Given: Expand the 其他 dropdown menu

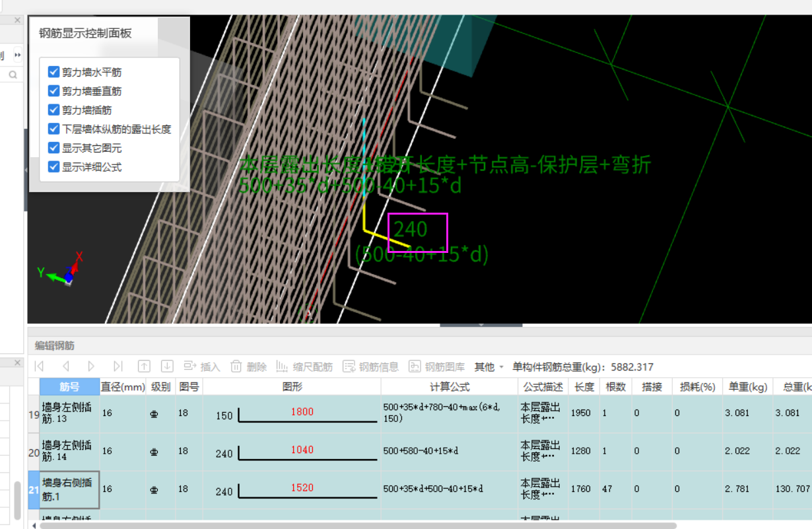Looking at the screenshot, I should (x=489, y=367).
